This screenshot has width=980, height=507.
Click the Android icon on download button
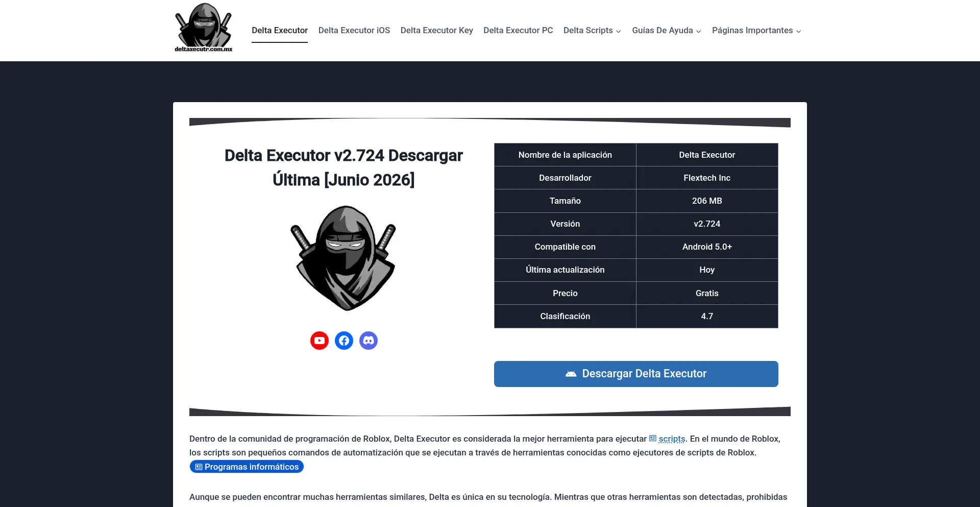[x=571, y=374]
